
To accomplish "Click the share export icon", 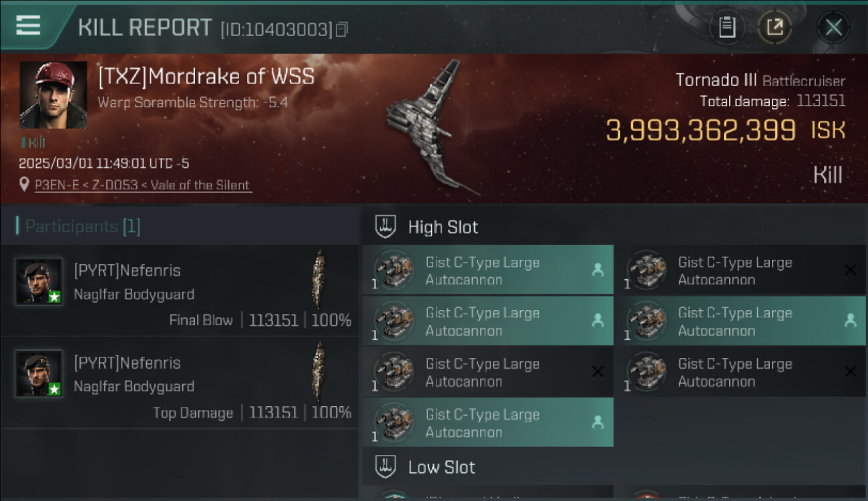I will tap(775, 27).
